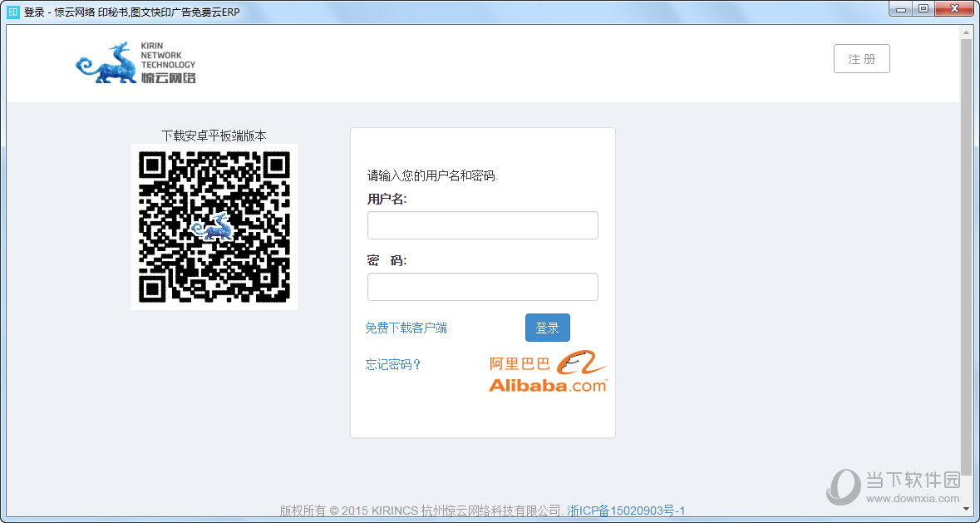Click the Alibaba.com logo
This screenshot has width=980, height=523.
(548, 371)
